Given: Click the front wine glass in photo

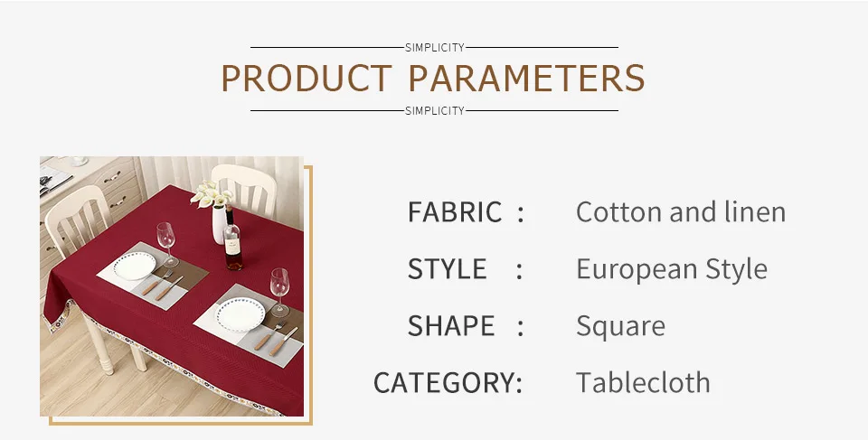Looking at the screenshot, I should (279, 292).
